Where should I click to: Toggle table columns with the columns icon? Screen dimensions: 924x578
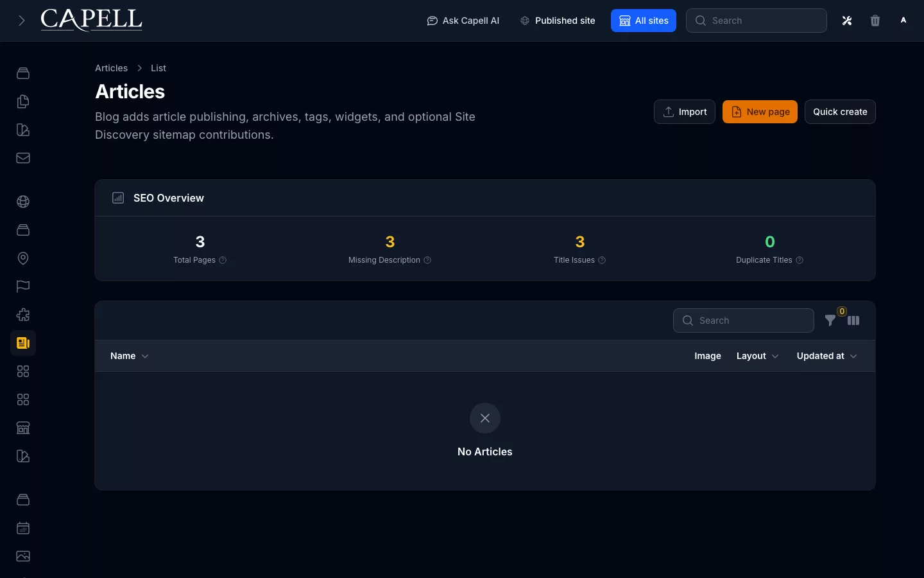tap(853, 320)
